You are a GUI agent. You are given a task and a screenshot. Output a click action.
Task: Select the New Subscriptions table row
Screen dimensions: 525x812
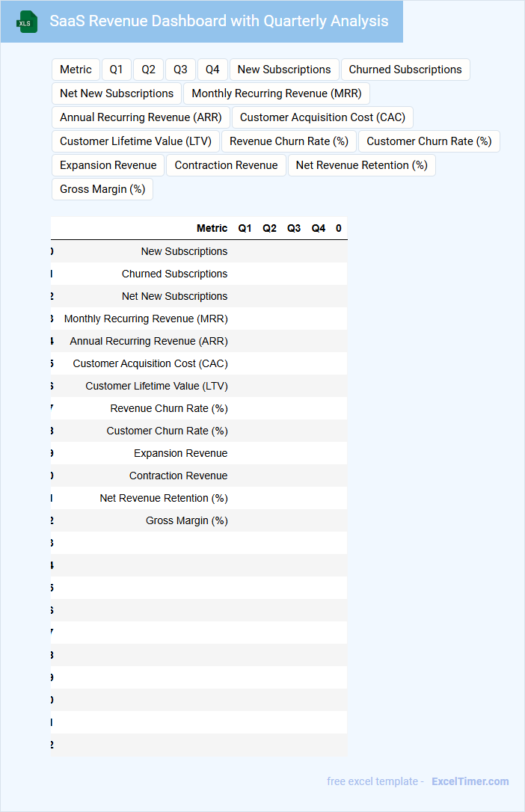pyautogui.click(x=199, y=251)
